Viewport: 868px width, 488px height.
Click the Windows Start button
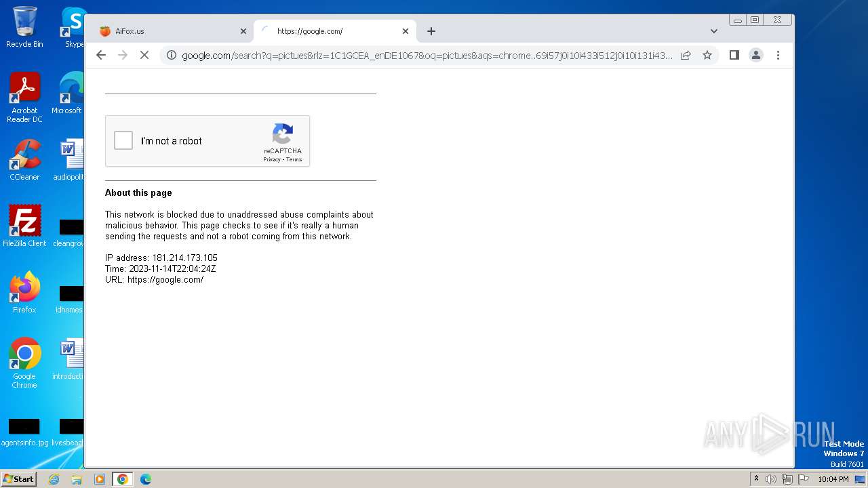pos(18,479)
